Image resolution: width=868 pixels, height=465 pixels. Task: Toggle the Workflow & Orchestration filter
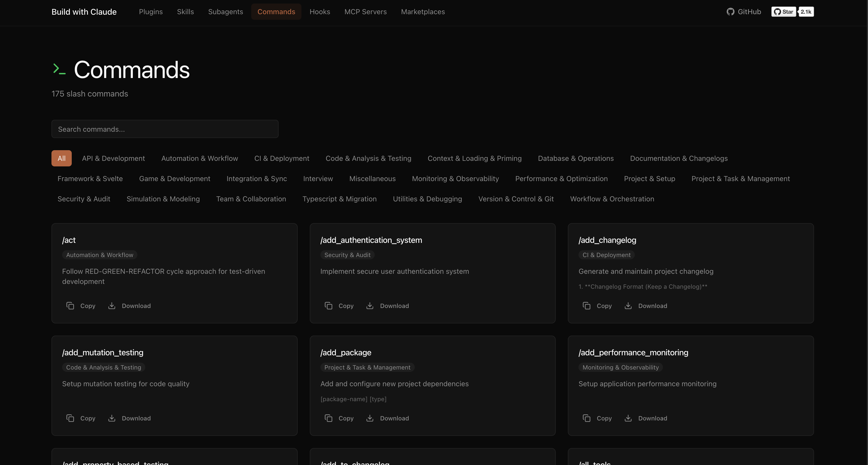click(x=612, y=199)
